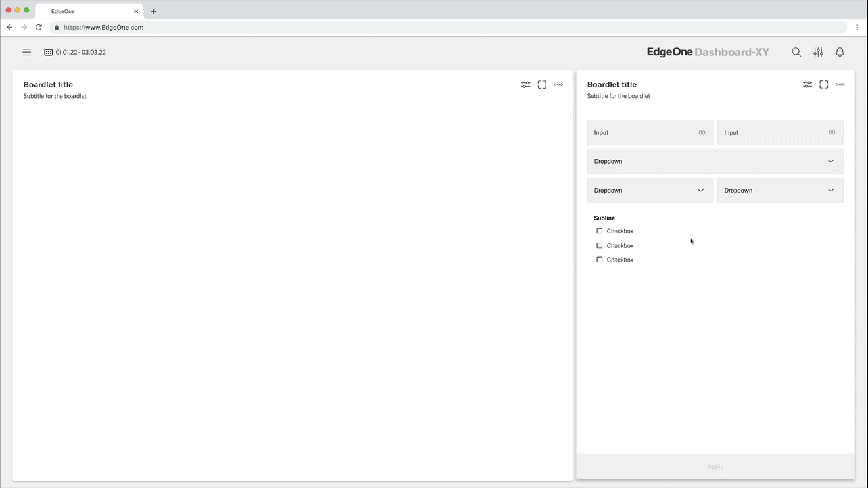Open the lower left Dropdown
Screen dimensions: 868x488
[x=650, y=191]
